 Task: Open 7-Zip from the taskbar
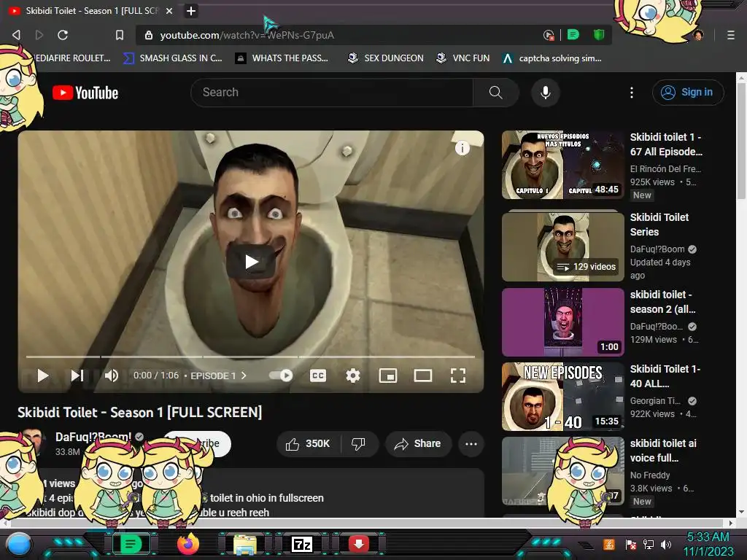click(x=302, y=544)
